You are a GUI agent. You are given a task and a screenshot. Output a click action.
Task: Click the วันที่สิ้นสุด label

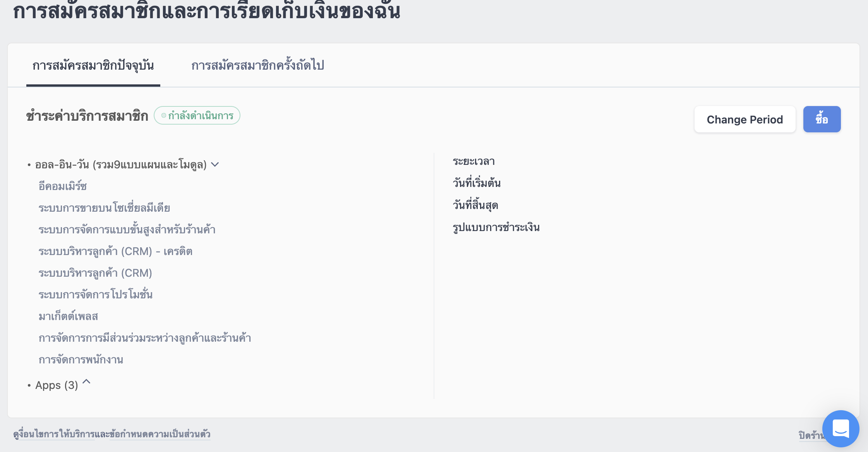pos(475,205)
